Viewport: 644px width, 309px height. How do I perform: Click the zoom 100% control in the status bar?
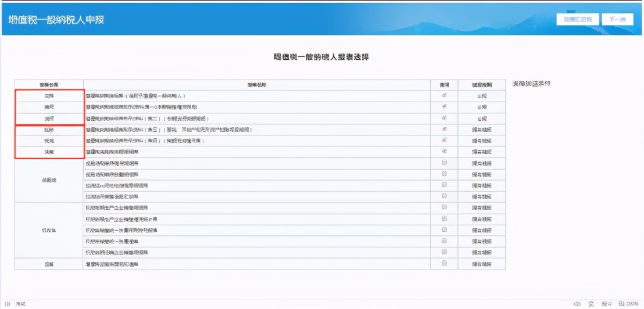point(629,304)
